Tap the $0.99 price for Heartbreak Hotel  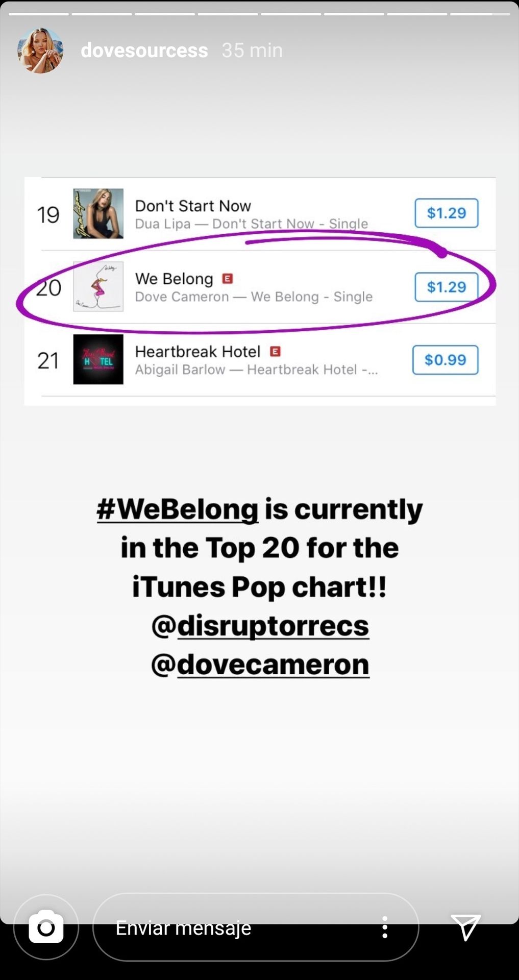pyautogui.click(x=446, y=360)
